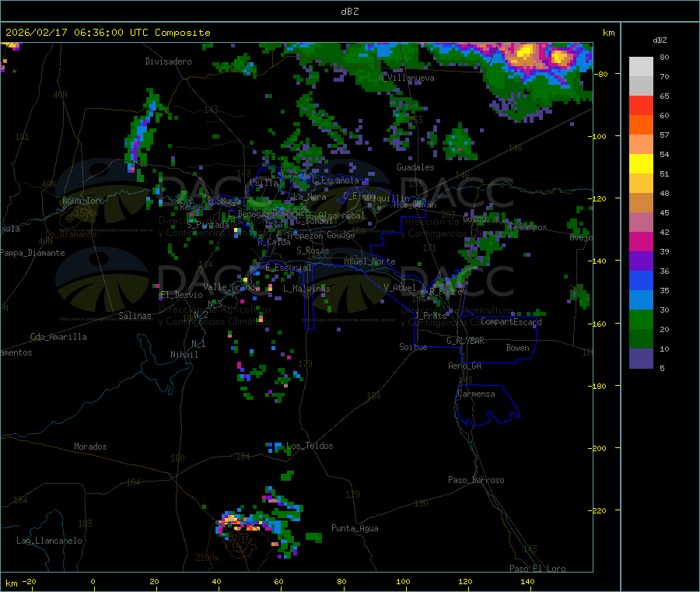
Task: Select the magenta 39 dBZ legend swatch
Action: pyautogui.click(x=641, y=241)
